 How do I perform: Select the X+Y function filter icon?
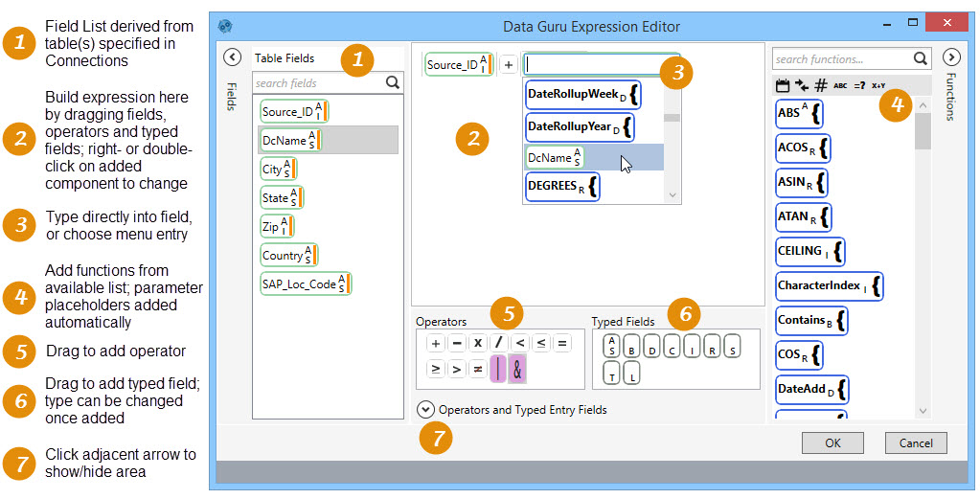coord(878,85)
